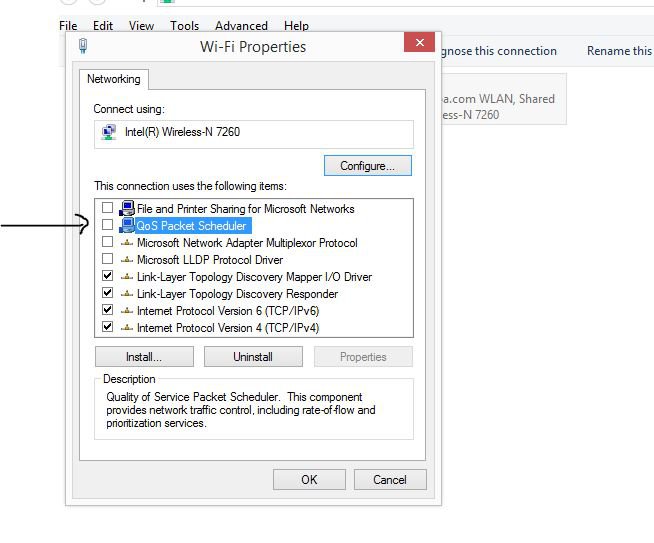The width and height of the screenshot is (654, 543).
Task: Check Microsoft Network Adapter Multiplexor Protocol
Action: point(108,241)
